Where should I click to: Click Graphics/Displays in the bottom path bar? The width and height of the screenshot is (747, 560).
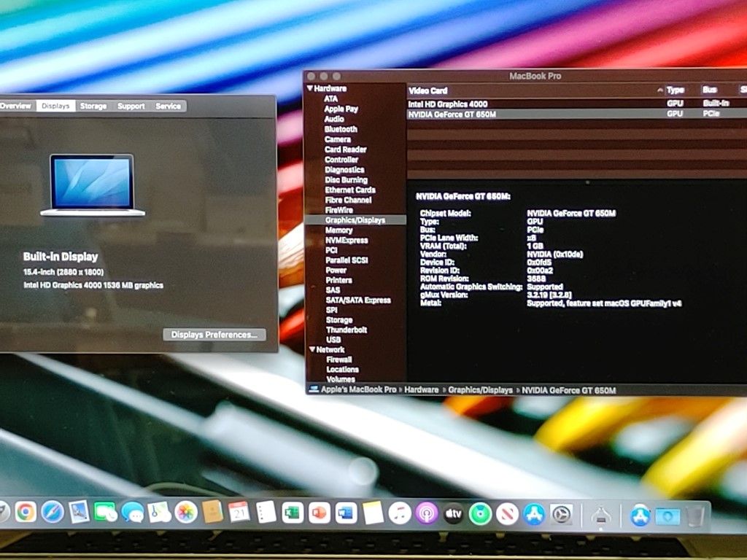coord(480,390)
